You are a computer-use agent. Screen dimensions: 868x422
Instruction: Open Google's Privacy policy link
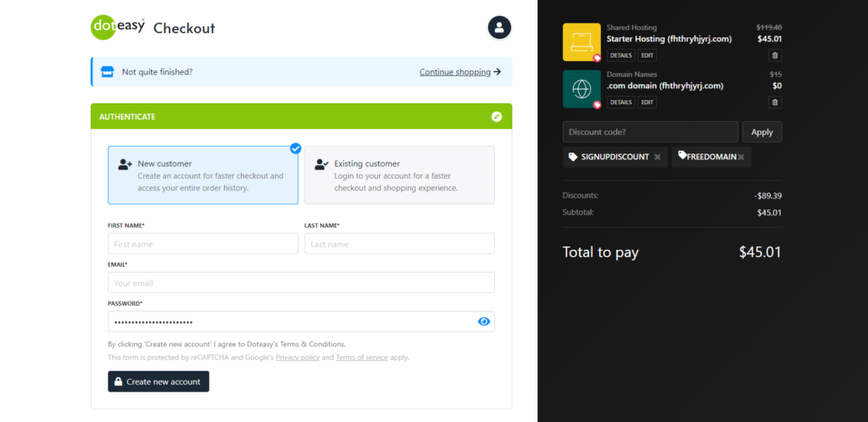pos(298,358)
